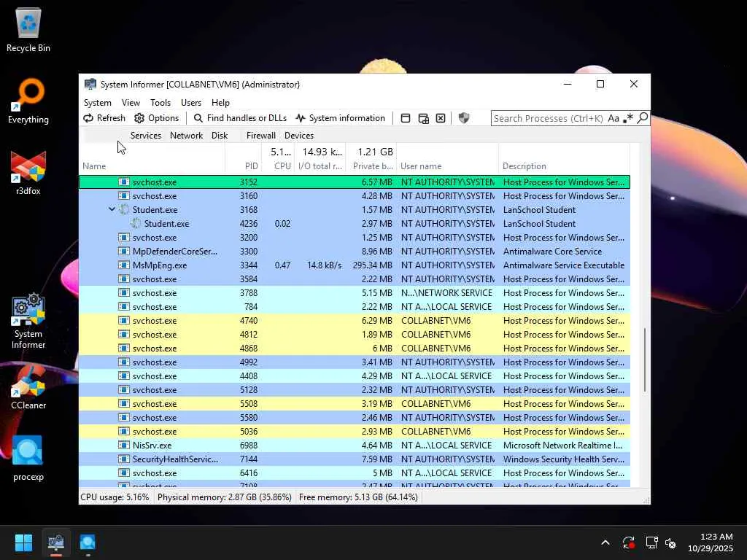Select the highlighted svchost.exe 3152 row
This screenshot has width=747, height=560.
coord(355,182)
